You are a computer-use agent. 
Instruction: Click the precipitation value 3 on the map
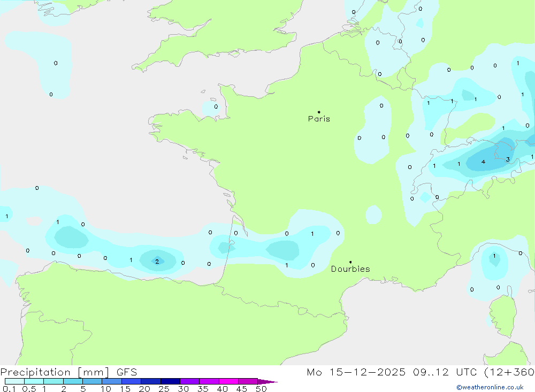(x=508, y=159)
